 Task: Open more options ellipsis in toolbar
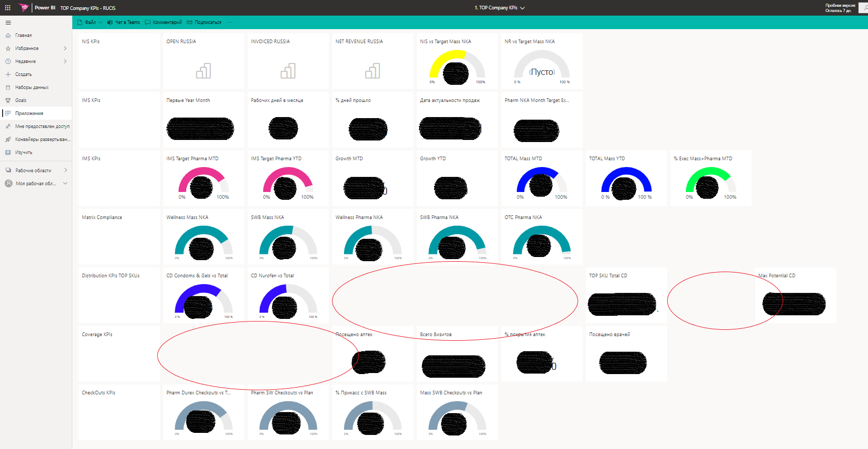(x=230, y=22)
